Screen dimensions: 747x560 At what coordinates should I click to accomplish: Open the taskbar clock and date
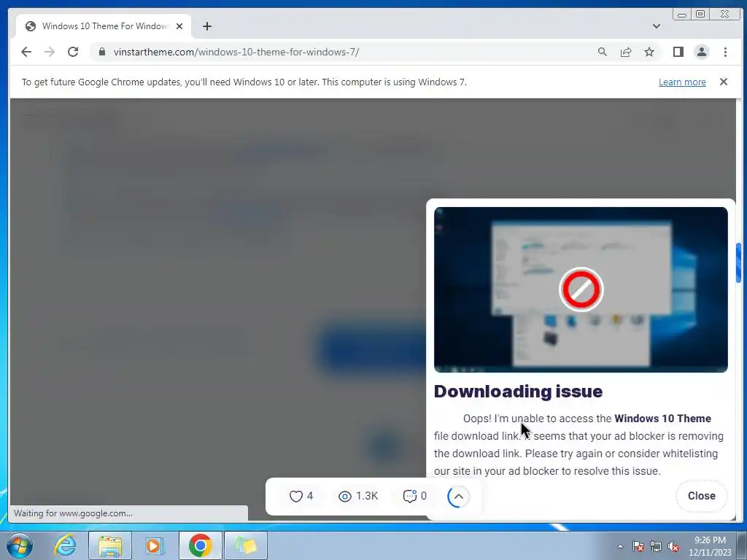tap(709, 546)
